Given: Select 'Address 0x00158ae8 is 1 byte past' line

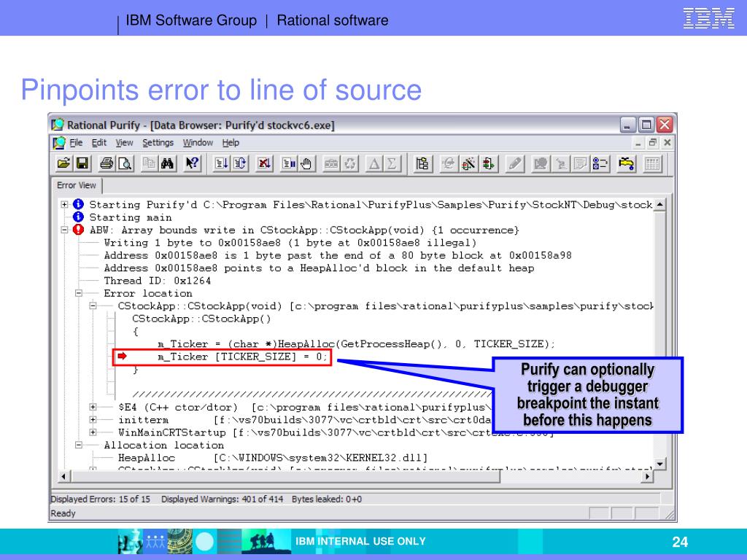Looking at the screenshot, I should (338, 255).
